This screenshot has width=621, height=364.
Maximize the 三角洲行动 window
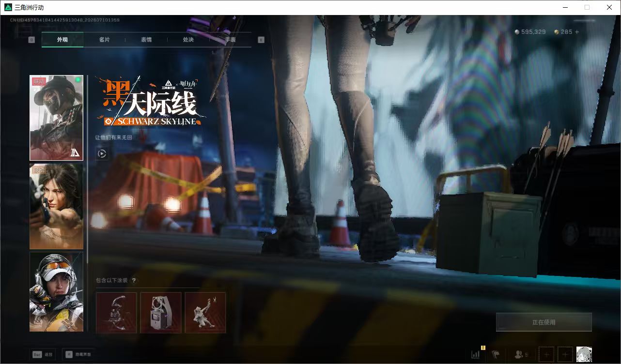pos(587,7)
